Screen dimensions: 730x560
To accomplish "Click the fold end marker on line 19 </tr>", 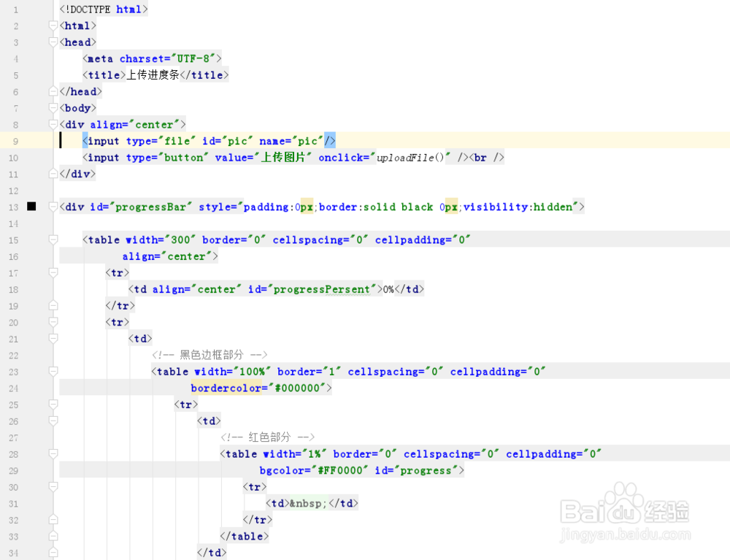I will 53,305.
